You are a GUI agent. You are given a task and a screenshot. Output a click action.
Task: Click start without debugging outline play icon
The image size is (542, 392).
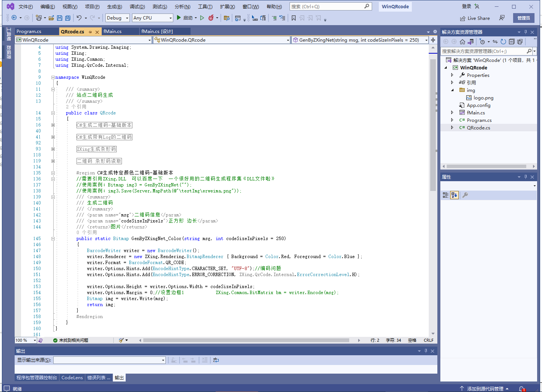202,18
